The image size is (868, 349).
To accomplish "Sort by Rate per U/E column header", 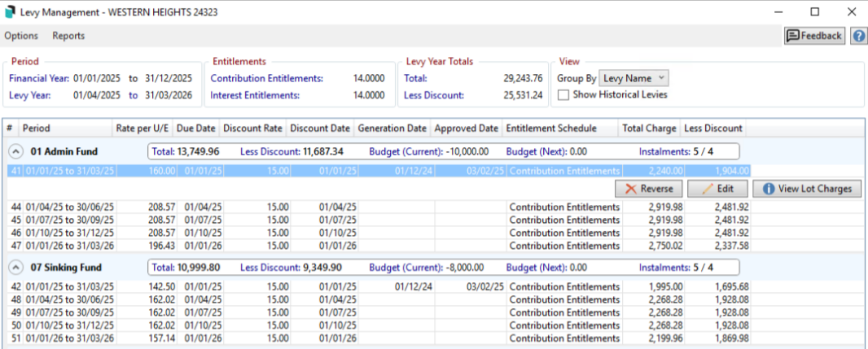I will 142,129.
